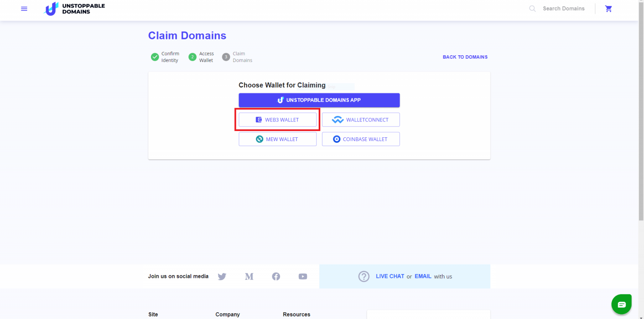Click the Join us on social media text
Screen dimensions: 644x319
coord(178,276)
